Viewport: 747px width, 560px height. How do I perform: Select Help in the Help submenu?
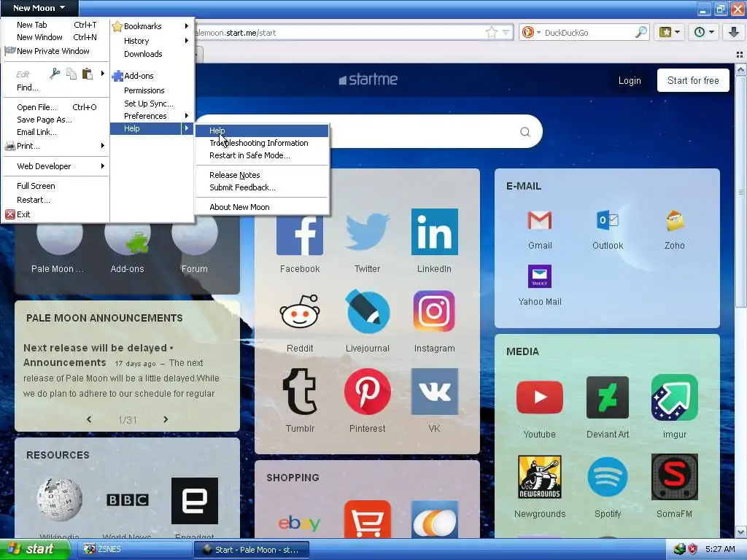(x=262, y=131)
